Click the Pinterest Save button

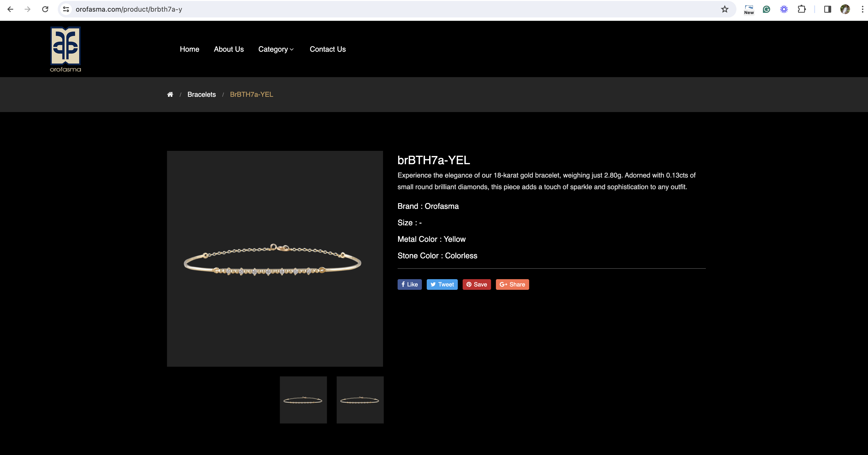(x=476, y=284)
